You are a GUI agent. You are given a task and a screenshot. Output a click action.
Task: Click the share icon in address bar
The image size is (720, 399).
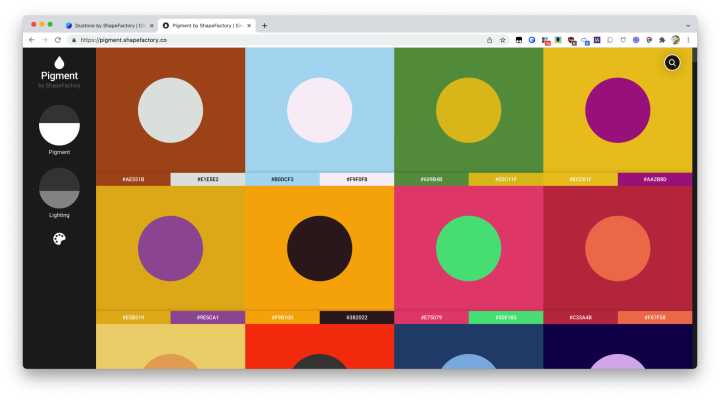(489, 40)
